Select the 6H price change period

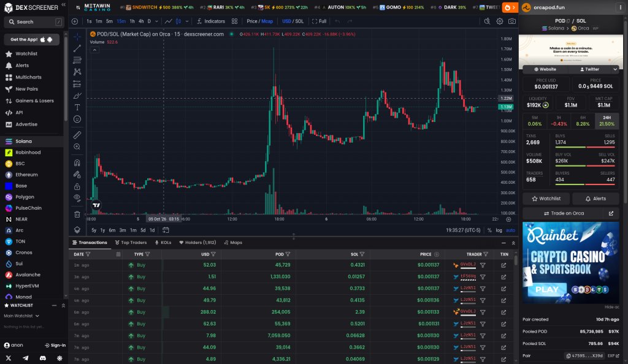583,121
